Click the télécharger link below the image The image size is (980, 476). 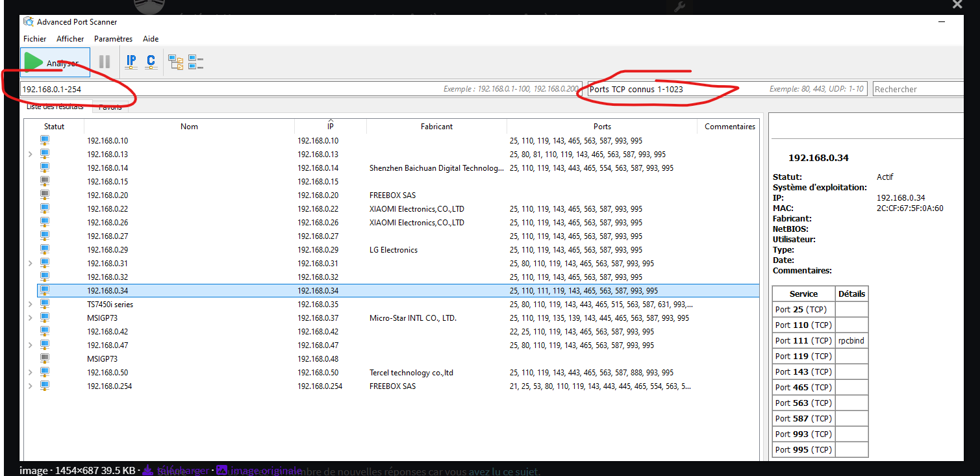[x=182, y=470]
